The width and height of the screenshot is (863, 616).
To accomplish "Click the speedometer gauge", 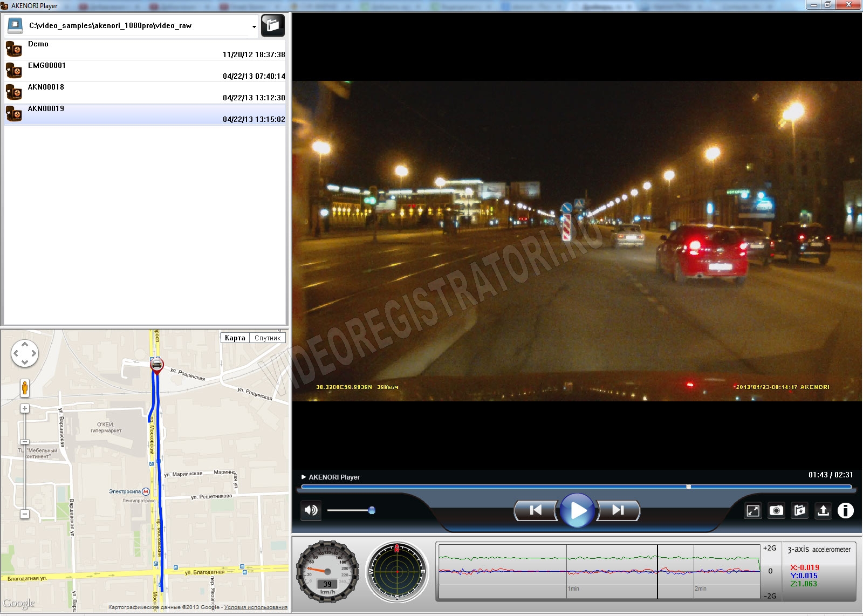I will click(327, 572).
